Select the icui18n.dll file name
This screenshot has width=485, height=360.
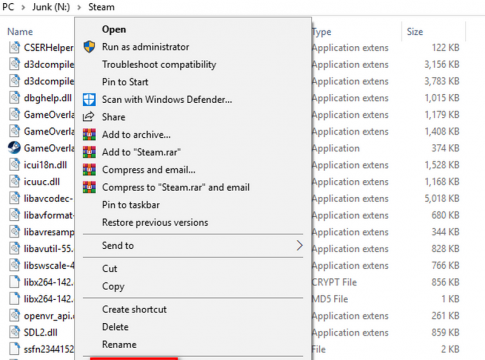point(45,165)
